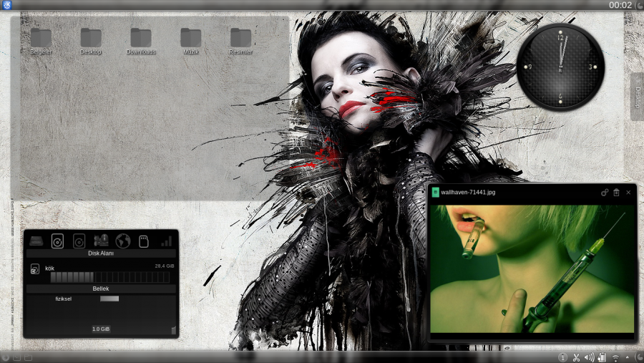Open the clipboard scissors tray icon
The image size is (644, 363).
coord(576,358)
